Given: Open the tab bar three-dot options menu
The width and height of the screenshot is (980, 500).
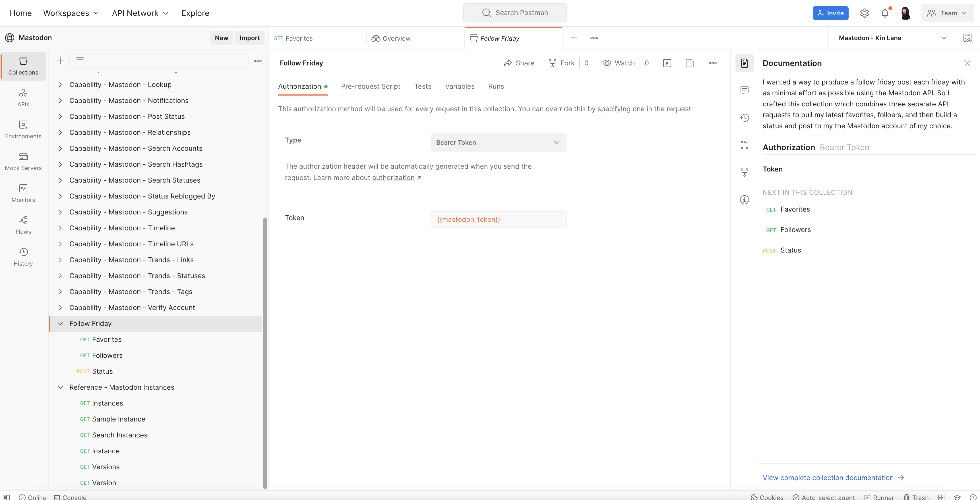Looking at the screenshot, I should tap(594, 38).
